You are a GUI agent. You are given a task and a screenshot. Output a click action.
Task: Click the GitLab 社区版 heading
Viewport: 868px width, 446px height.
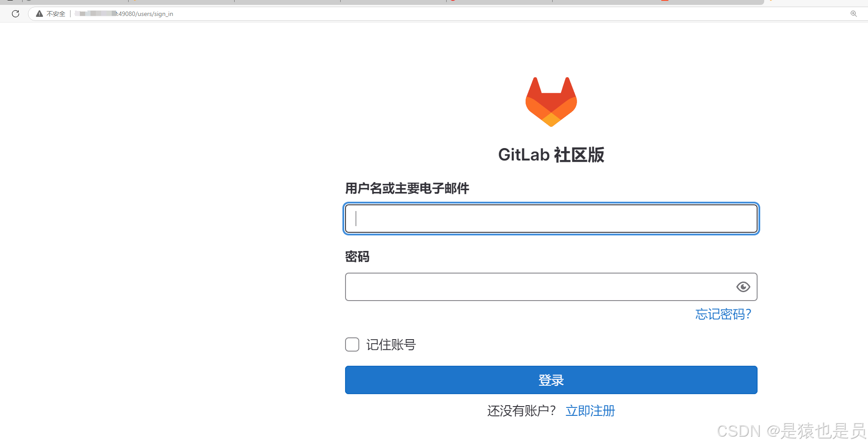[551, 155]
